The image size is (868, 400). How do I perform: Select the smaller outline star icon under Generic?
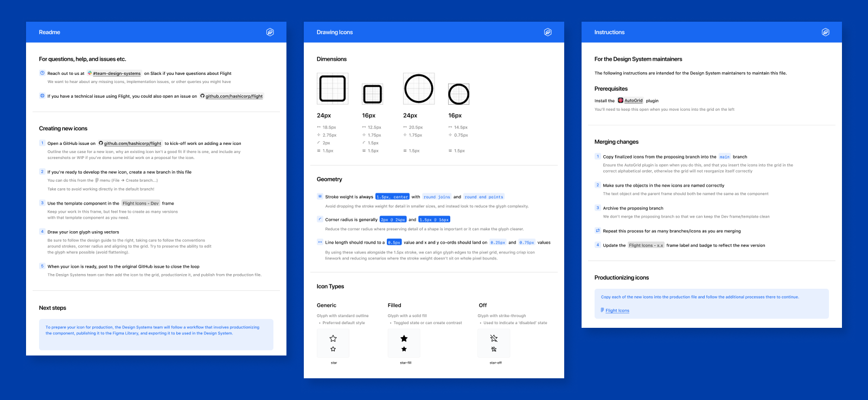pyautogui.click(x=333, y=349)
